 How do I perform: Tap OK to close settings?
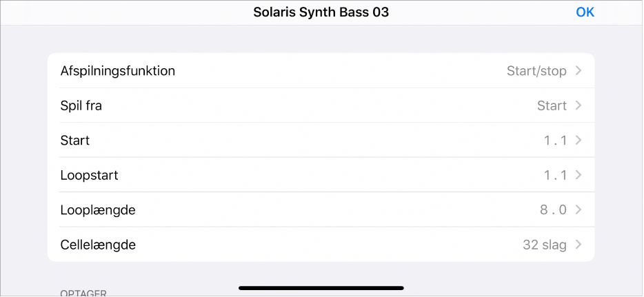[x=585, y=12]
